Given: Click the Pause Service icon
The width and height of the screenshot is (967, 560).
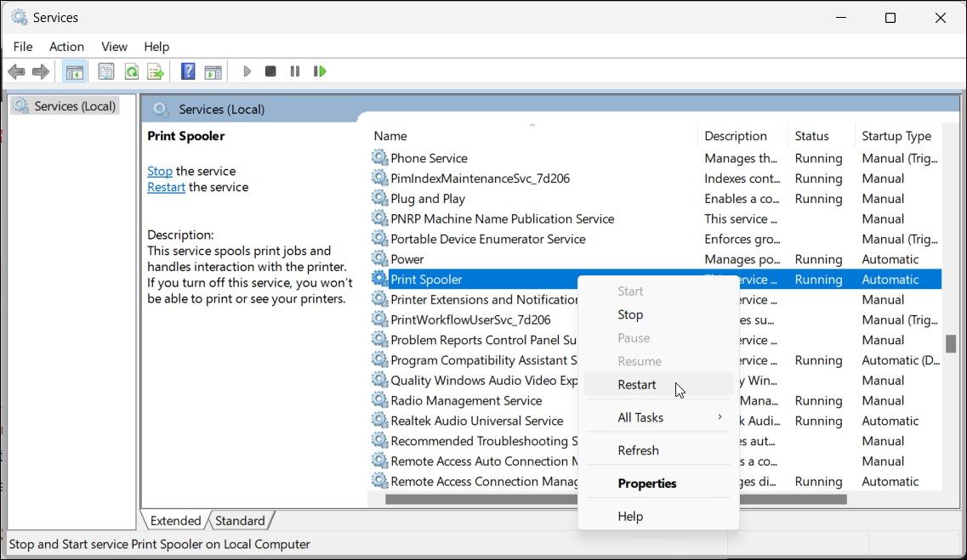Looking at the screenshot, I should 294,71.
